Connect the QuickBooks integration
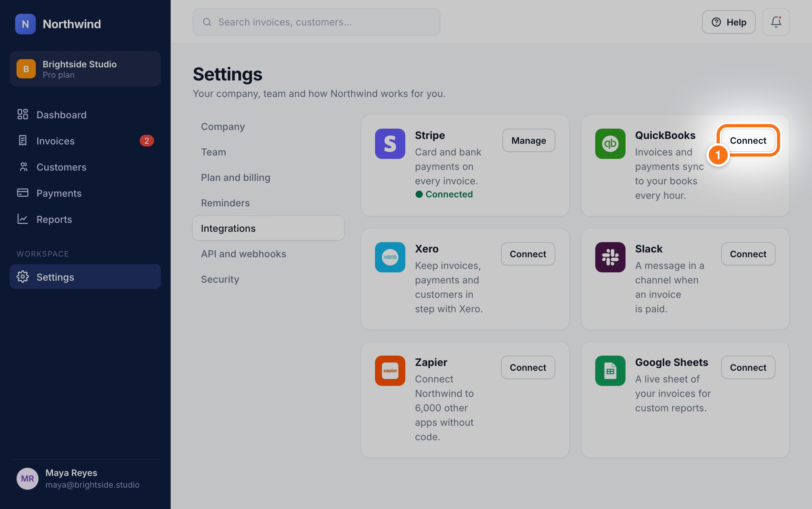The image size is (812, 509). 748,140
